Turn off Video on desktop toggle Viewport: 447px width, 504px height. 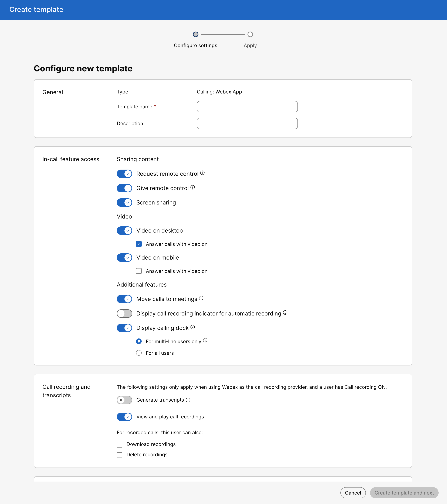(124, 231)
